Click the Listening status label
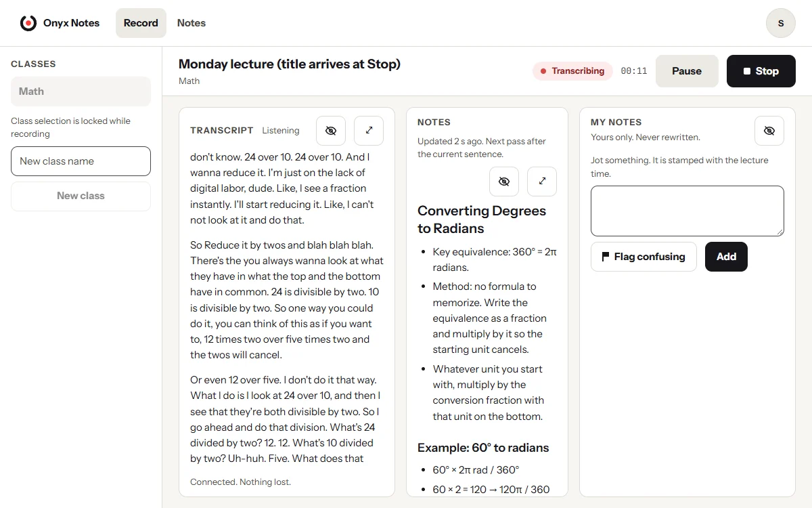 point(281,131)
